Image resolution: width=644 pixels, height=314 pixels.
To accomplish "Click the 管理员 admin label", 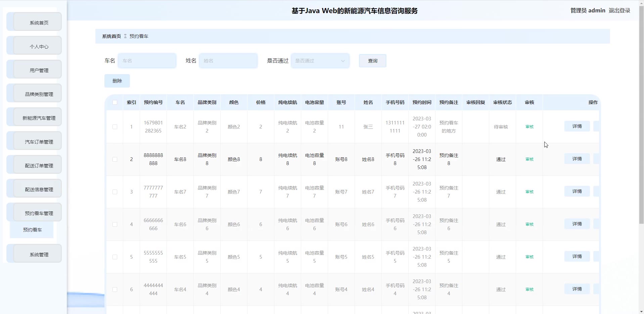I will coord(588,10).
